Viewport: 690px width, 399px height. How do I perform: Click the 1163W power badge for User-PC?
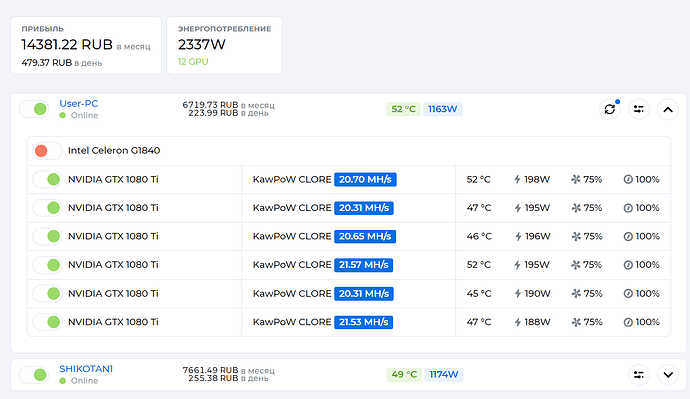click(443, 109)
